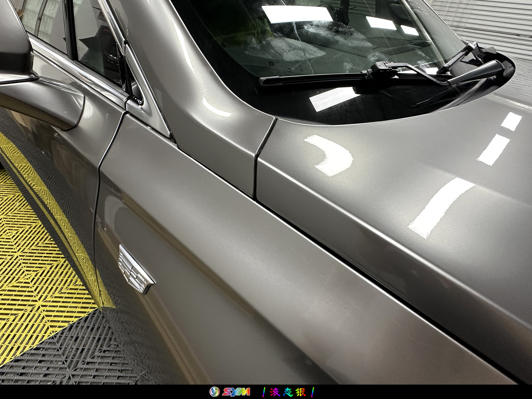This screenshot has height=399, width=532.
Task: Click the 液态银 caption text
Action: (x=288, y=392)
